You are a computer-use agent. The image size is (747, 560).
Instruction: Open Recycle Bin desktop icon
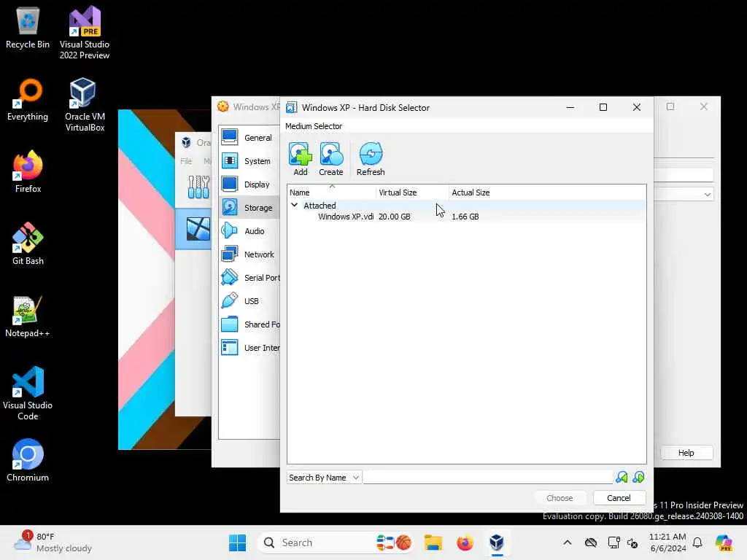(28, 28)
